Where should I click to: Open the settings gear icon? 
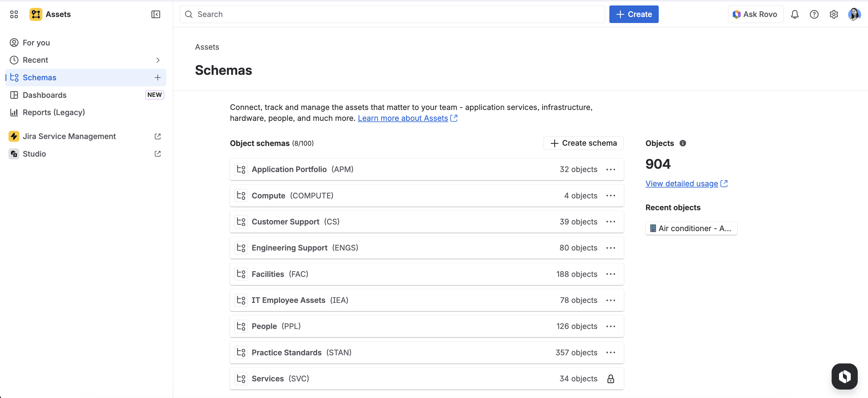(x=834, y=14)
